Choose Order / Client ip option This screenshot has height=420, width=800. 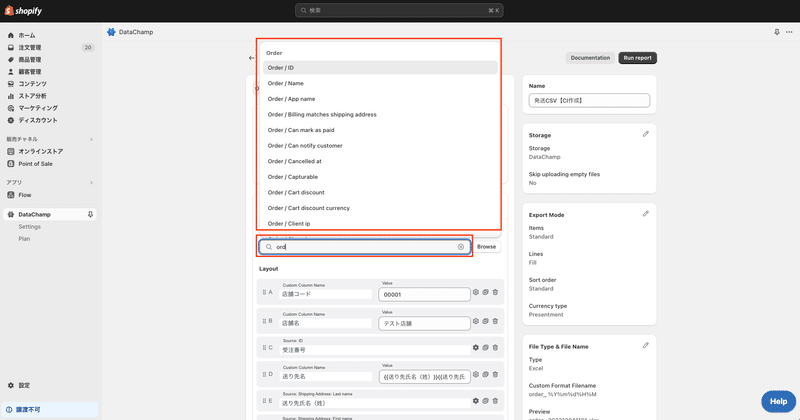point(380,224)
